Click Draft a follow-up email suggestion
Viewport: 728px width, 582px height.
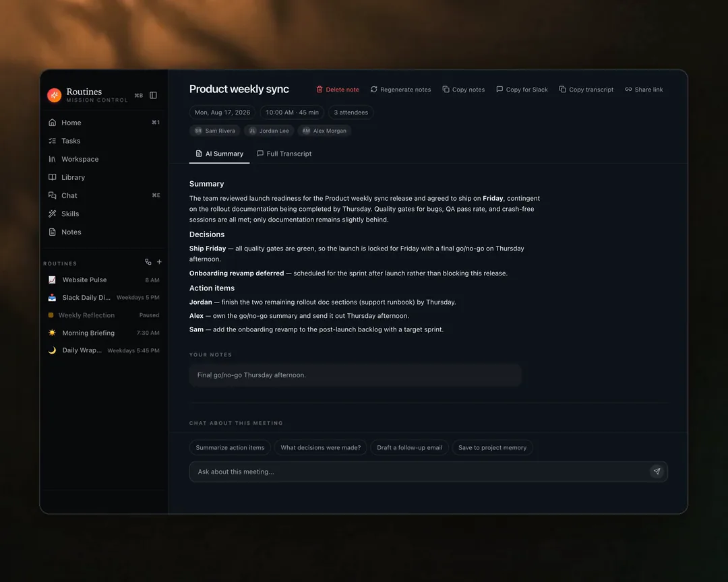coord(410,447)
